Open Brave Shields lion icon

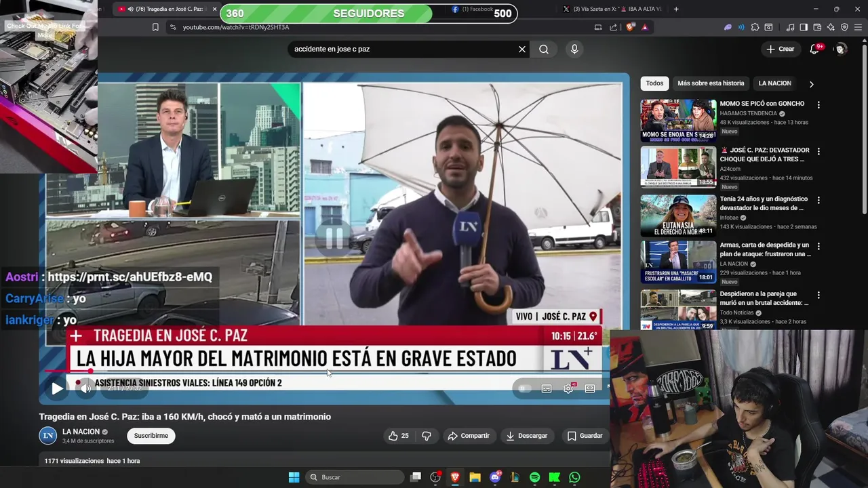(630, 27)
